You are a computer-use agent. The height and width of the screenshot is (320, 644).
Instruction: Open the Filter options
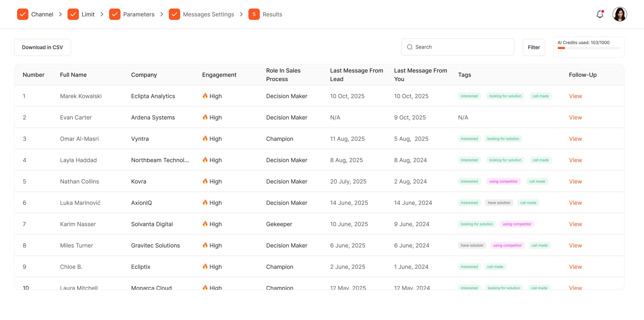[533, 47]
